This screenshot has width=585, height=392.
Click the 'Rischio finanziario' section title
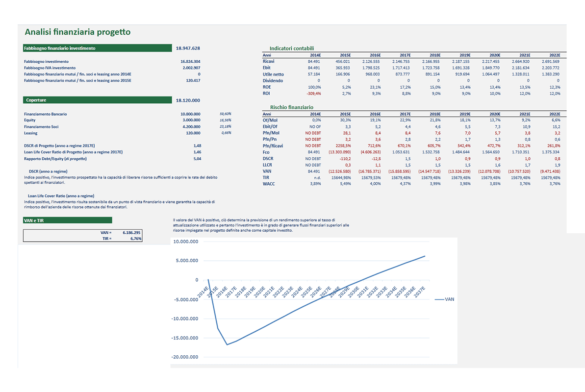pos(292,107)
